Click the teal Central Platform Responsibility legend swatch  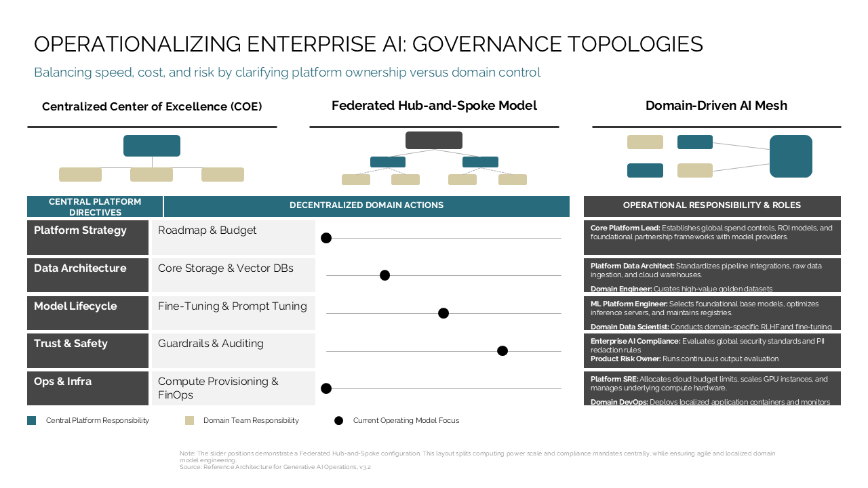pos(31,420)
